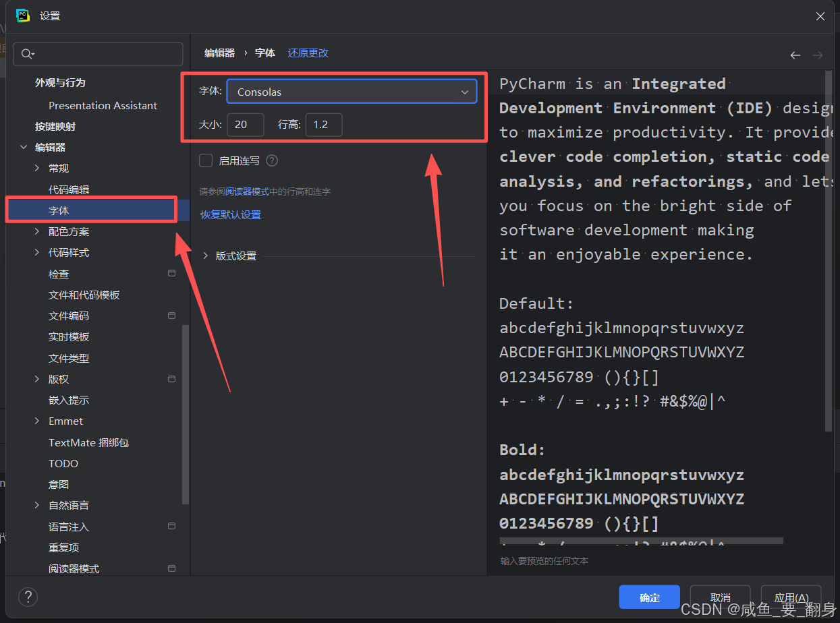
Task: Select 重复项 in settings tree
Action: pos(64,547)
